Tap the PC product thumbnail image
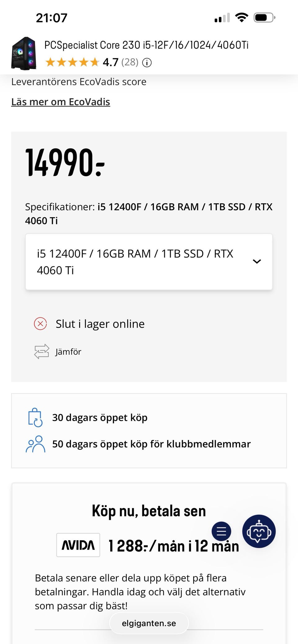Image resolution: width=298 pixels, height=644 pixels. click(x=24, y=53)
